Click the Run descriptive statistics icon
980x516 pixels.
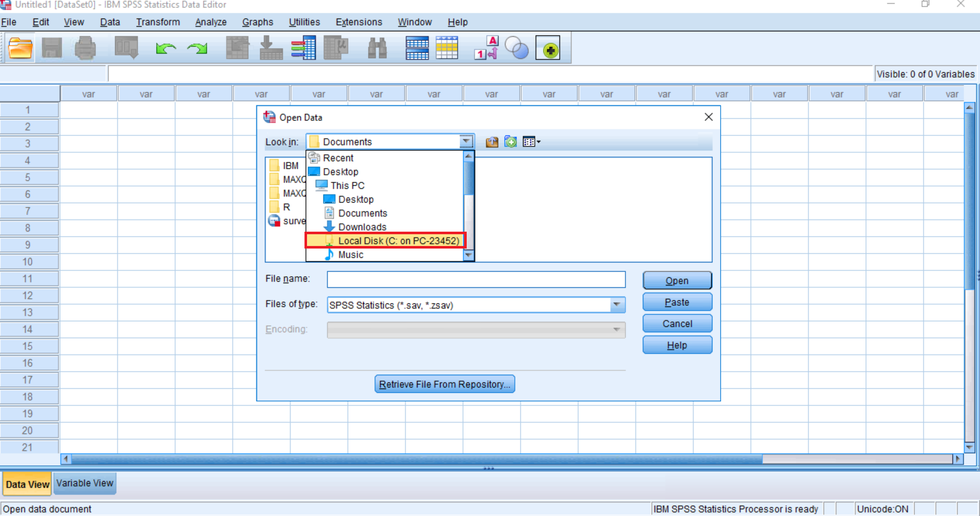click(336, 49)
